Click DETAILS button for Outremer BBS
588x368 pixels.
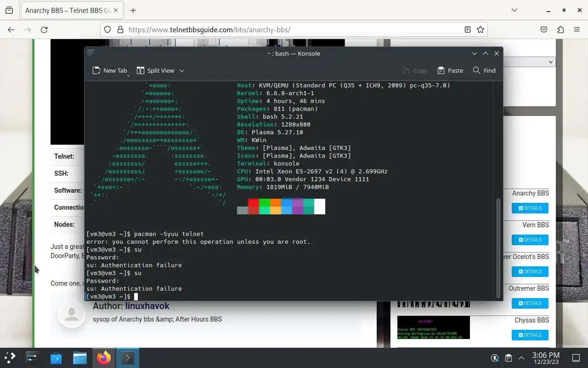530,303
